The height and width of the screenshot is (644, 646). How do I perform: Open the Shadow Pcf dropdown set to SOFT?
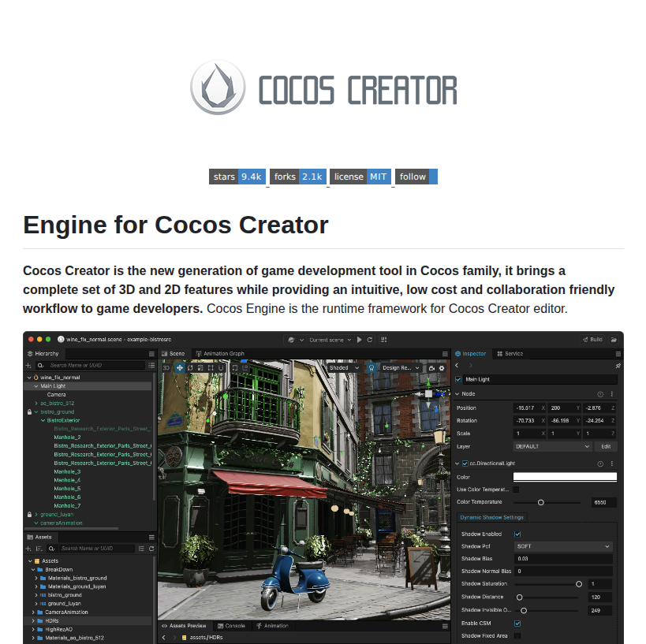562,546
